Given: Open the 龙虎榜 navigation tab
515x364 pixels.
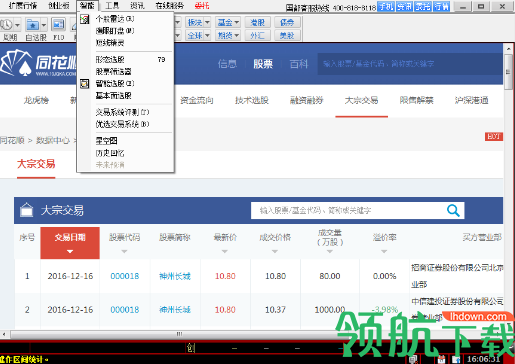Looking at the screenshot, I should (36, 100).
